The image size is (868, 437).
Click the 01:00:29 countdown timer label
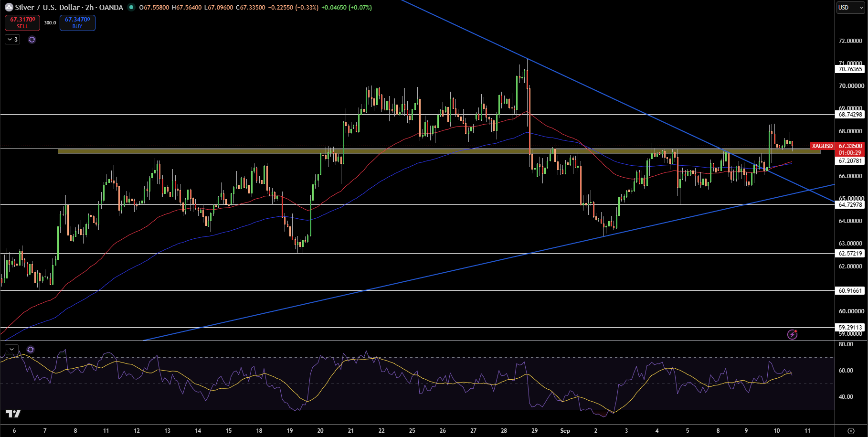(850, 153)
